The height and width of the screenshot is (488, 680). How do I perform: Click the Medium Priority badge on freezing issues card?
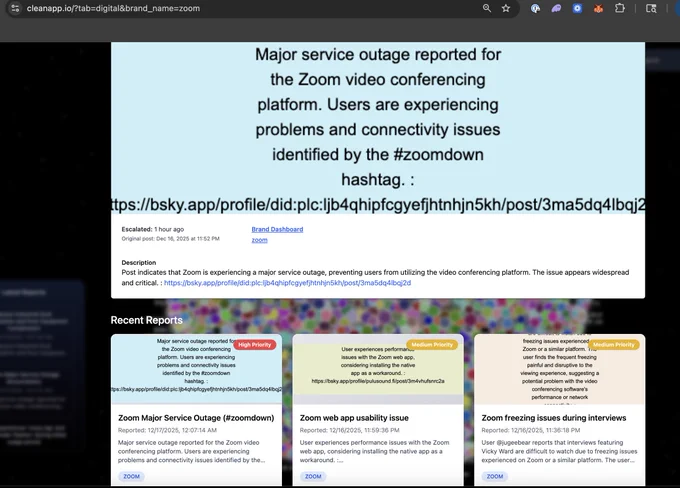[x=614, y=345]
